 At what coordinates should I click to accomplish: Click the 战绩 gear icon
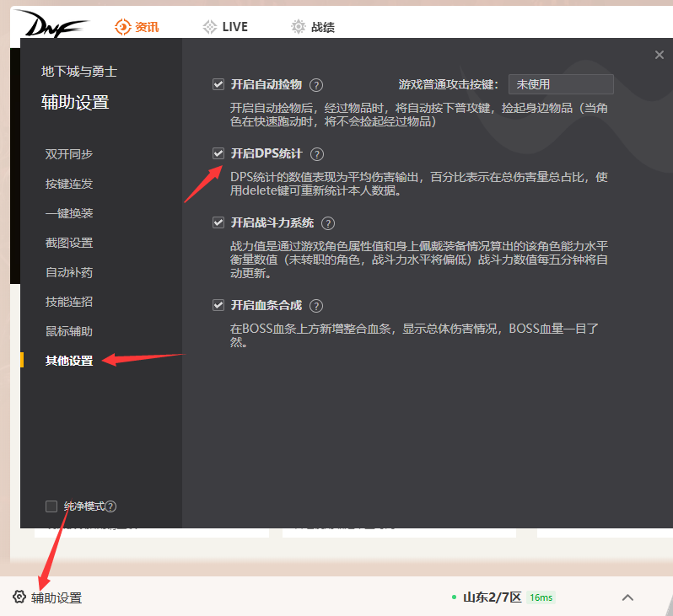coord(299,27)
